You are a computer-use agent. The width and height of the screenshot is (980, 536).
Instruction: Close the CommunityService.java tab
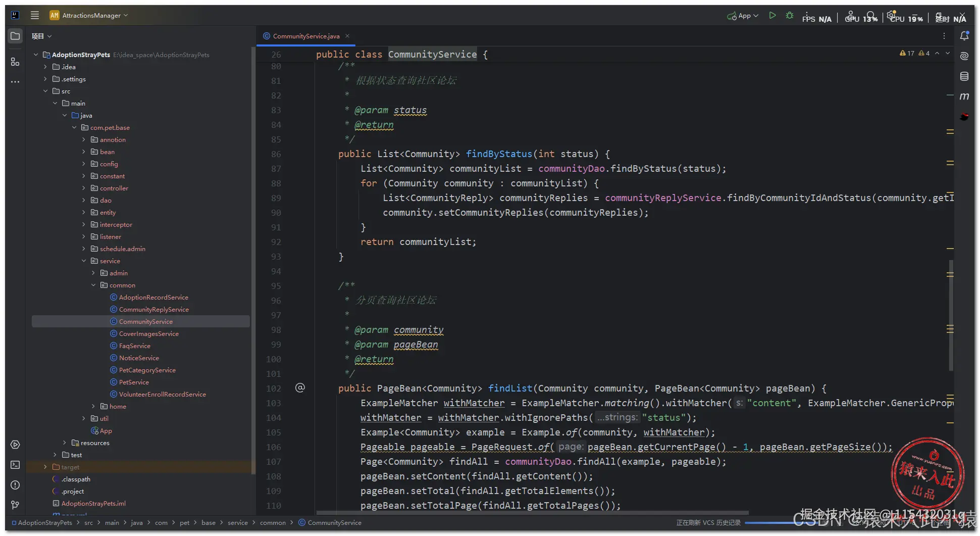tap(347, 36)
